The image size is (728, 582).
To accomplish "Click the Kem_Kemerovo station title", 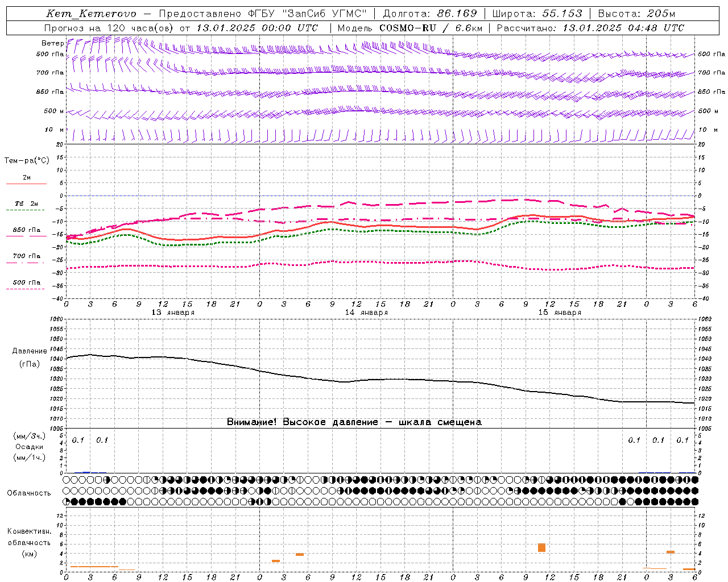I will click(x=92, y=14).
